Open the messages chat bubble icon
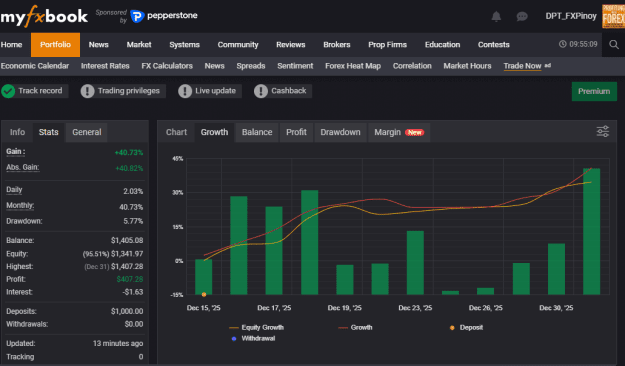 pyautogui.click(x=522, y=16)
